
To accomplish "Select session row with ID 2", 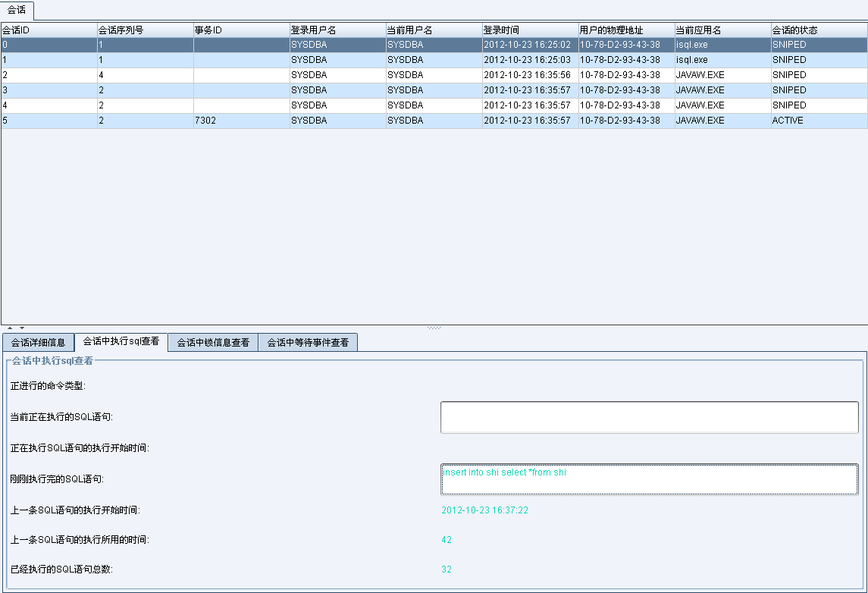I will click(x=434, y=75).
